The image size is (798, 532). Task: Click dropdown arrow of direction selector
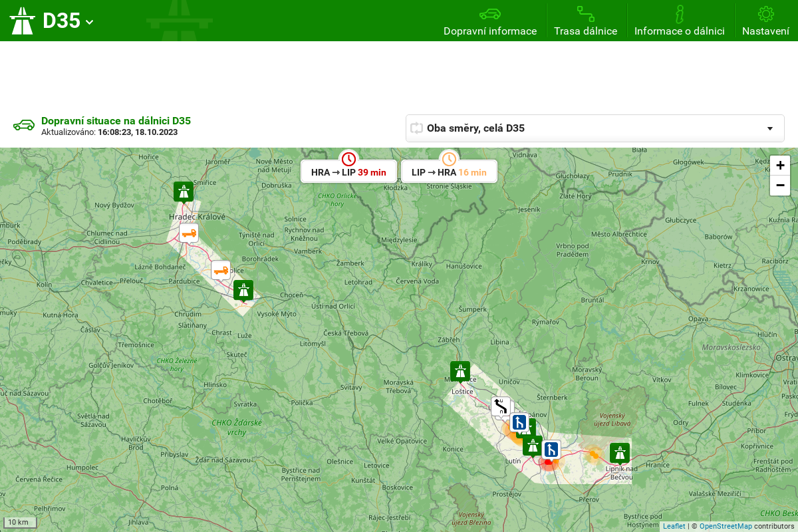[x=770, y=128]
